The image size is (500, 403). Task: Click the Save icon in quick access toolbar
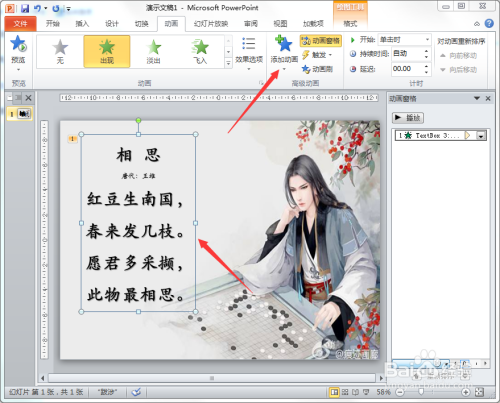click(x=25, y=8)
